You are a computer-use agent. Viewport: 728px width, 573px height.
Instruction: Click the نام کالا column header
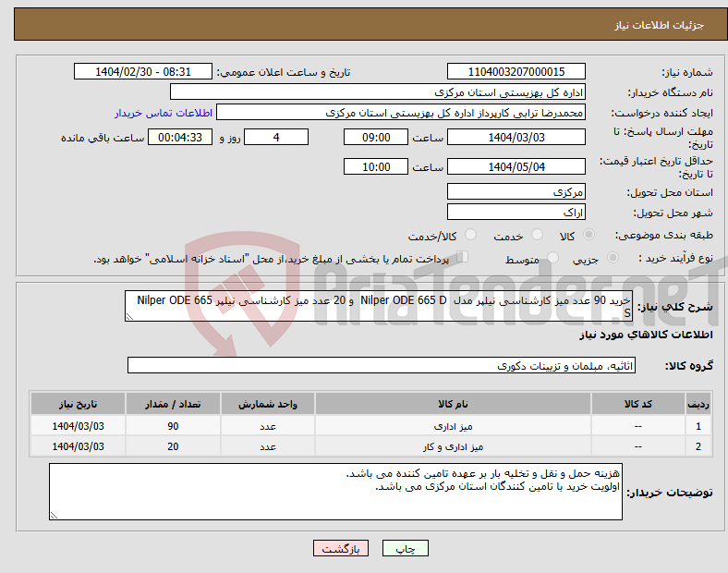click(453, 404)
